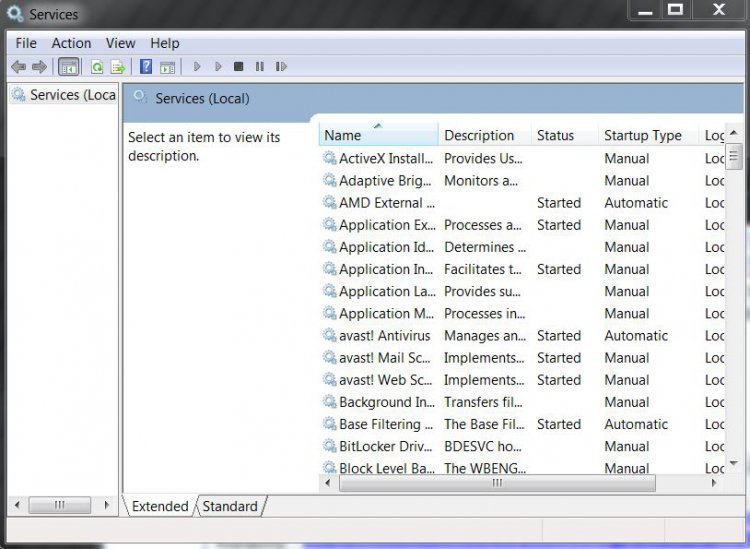Maximize the Services window
The image size is (750, 549).
click(675, 10)
